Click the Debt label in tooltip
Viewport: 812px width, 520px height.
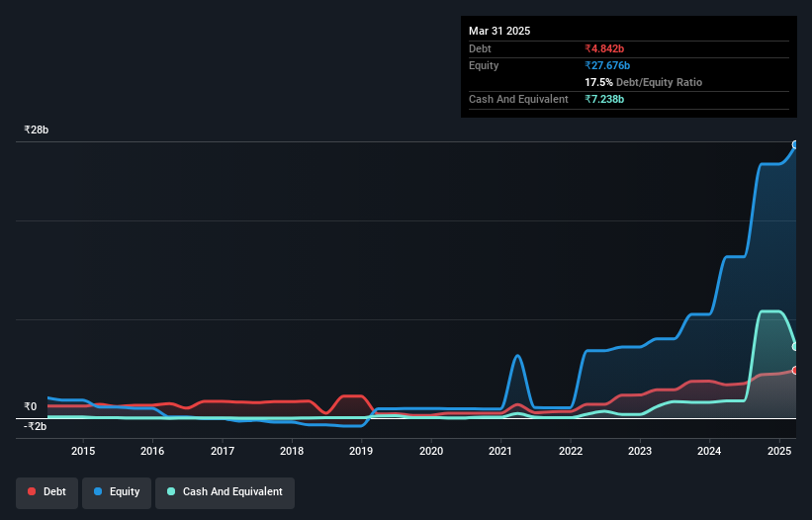[x=480, y=48]
